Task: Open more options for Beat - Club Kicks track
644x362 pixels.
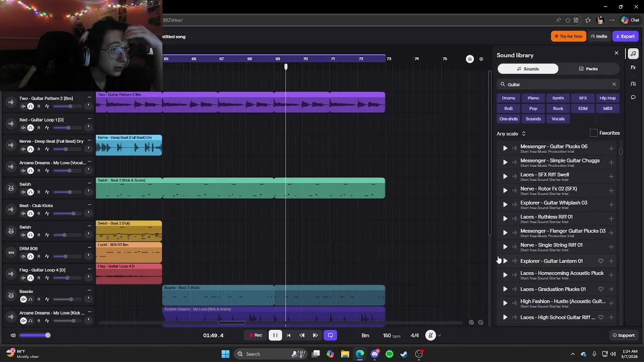Action: tap(90, 205)
